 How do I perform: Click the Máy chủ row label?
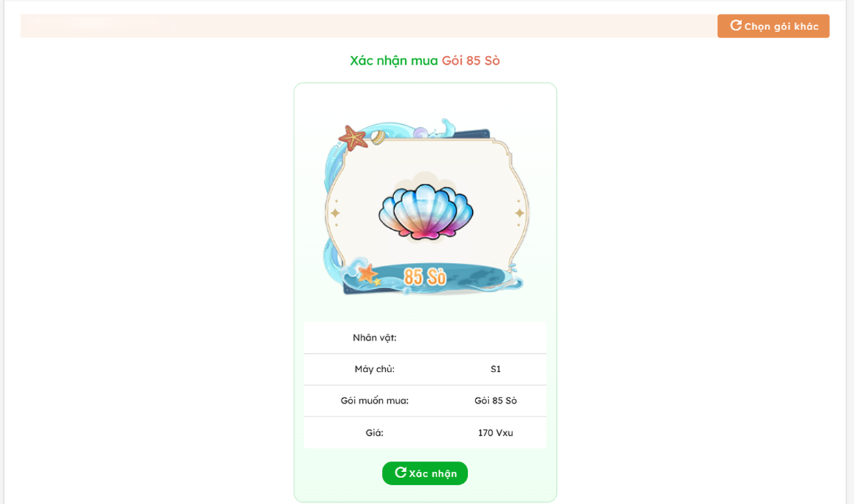pyautogui.click(x=374, y=369)
